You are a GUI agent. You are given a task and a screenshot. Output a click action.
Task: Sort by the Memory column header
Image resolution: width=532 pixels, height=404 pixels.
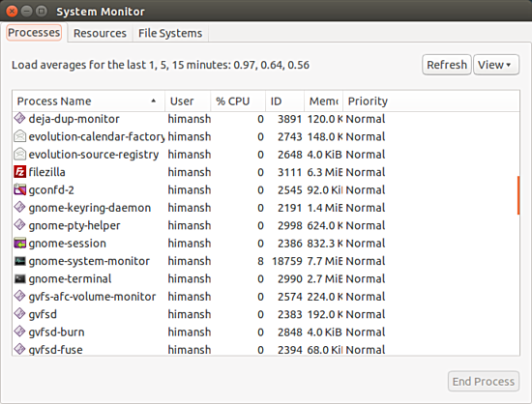tap(324, 101)
